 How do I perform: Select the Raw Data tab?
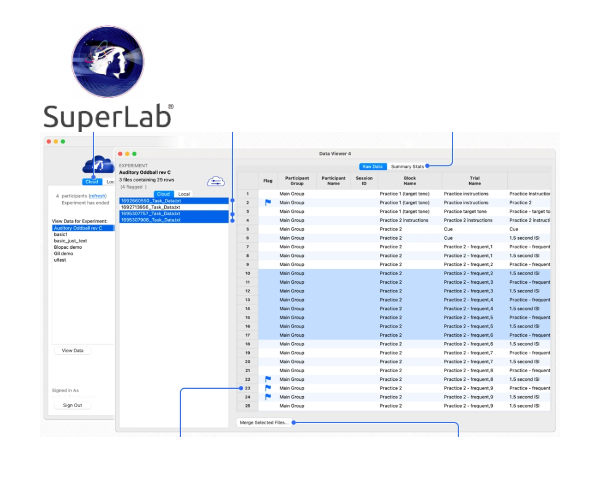[x=373, y=166]
